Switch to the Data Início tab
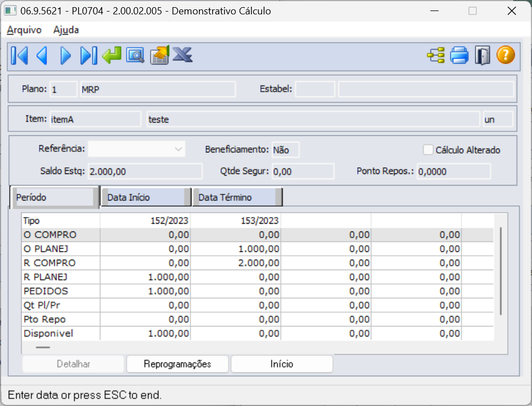The width and height of the screenshot is (532, 406). (145, 197)
